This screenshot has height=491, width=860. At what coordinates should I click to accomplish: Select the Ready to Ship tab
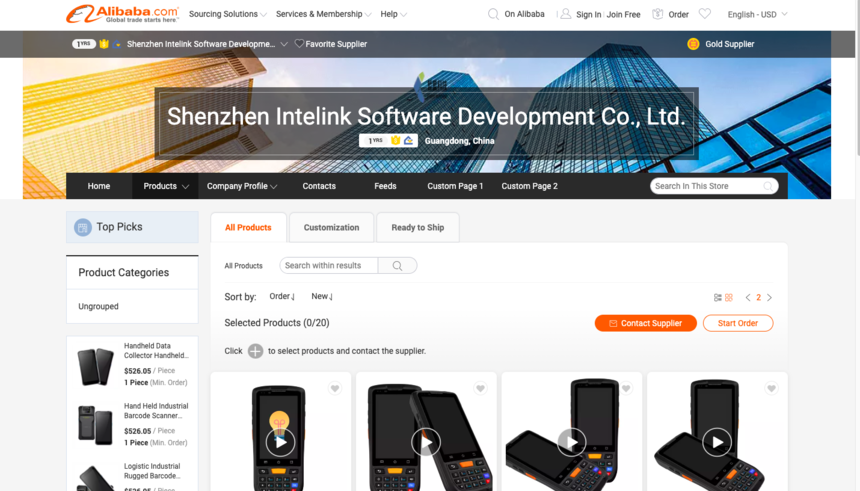[x=418, y=227]
